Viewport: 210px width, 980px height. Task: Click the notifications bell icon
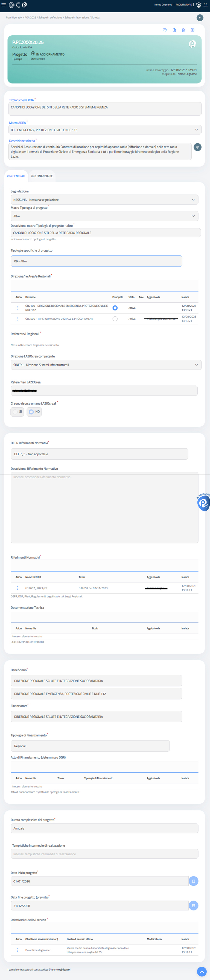[x=205, y=5]
